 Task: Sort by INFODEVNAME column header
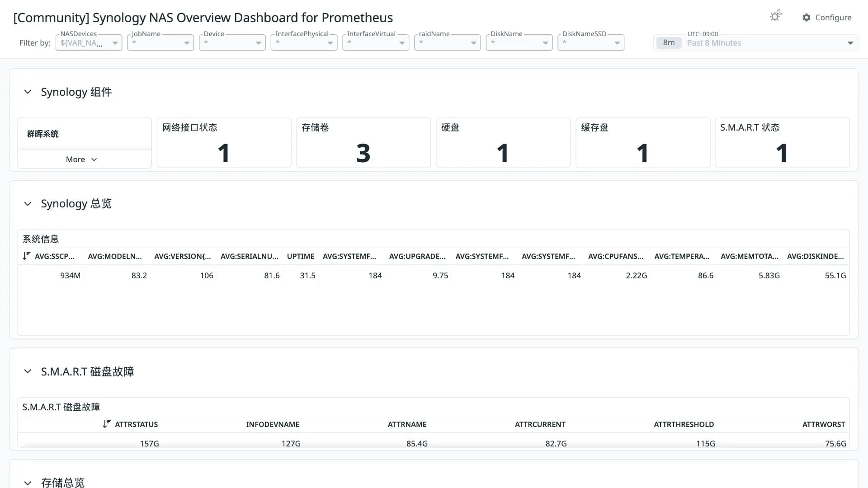tap(273, 424)
